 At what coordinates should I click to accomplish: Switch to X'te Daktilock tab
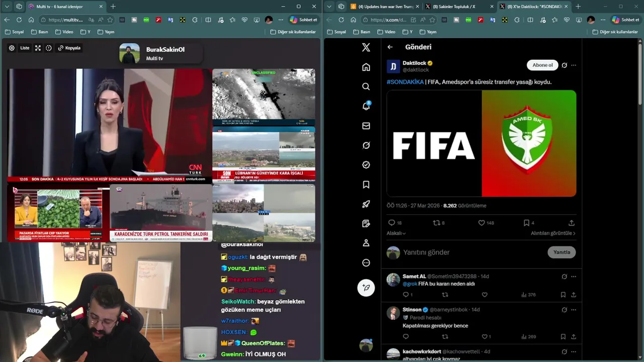pyautogui.click(x=533, y=7)
